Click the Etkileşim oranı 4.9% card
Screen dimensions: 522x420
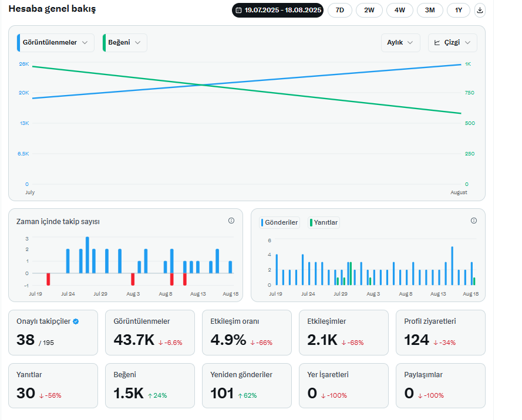point(247,333)
